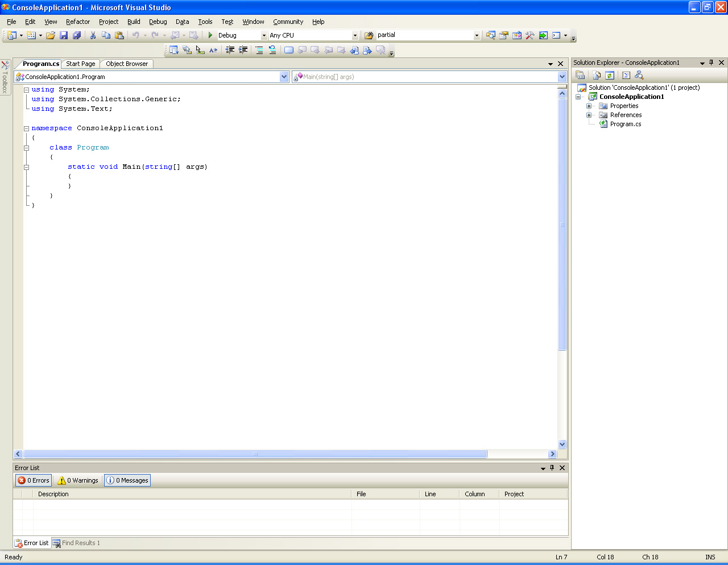Viewport: 728px width, 565px height.
Task: Click the editor horizontal scrollbar thumb
Action: (x=255, y=454)
